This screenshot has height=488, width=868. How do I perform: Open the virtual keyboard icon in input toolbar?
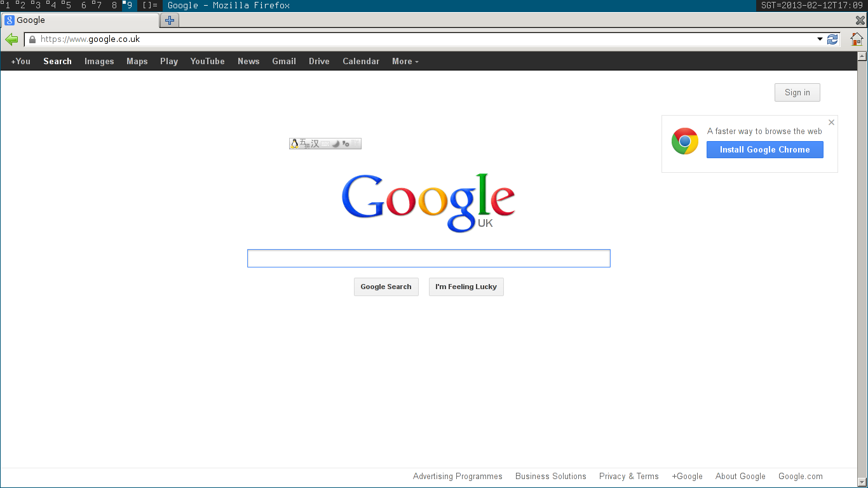pyautogui.click(x=325, y=144)
